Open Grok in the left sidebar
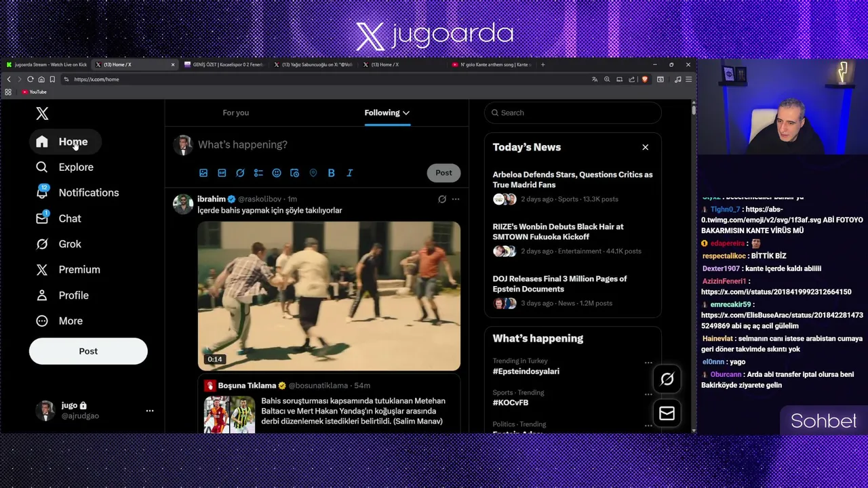Viewport: 868px width, 488px height. (x=58, y=244)
